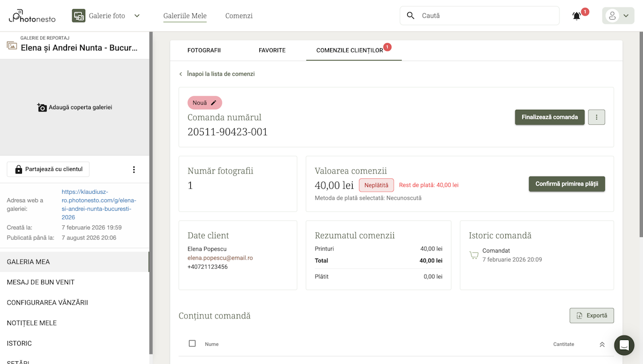
Task: Click the Confirmă primirea plății button
Action: click(x=566, y=184)
